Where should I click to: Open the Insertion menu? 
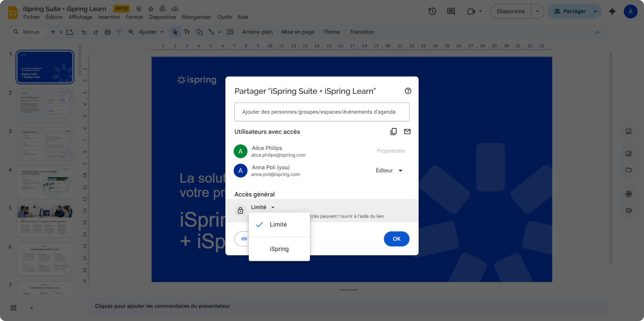pos(109,17)
